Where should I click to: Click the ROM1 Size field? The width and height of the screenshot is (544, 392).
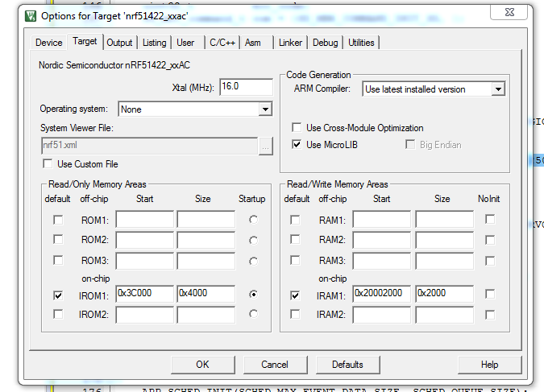[x=206, y=219]
